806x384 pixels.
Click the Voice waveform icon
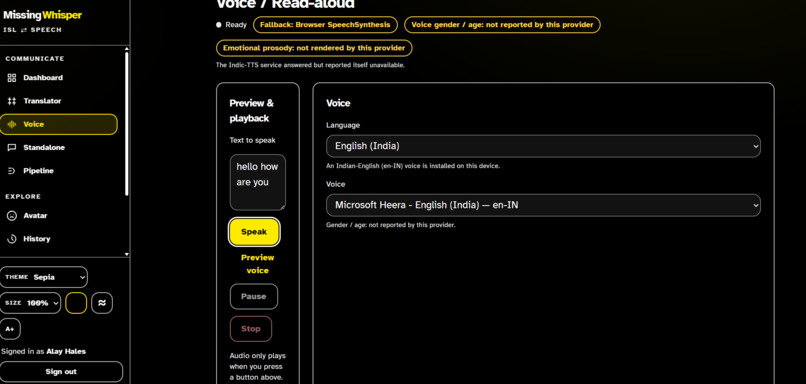12,124
